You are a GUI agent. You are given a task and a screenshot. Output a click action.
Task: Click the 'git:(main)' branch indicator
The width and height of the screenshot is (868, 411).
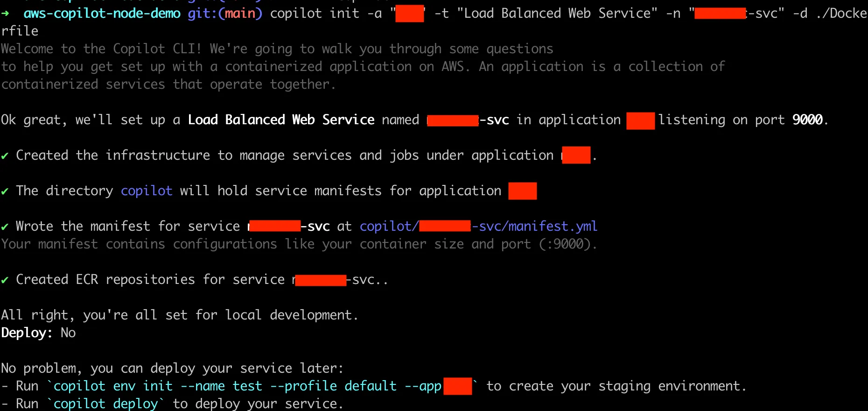pos(225,14)
